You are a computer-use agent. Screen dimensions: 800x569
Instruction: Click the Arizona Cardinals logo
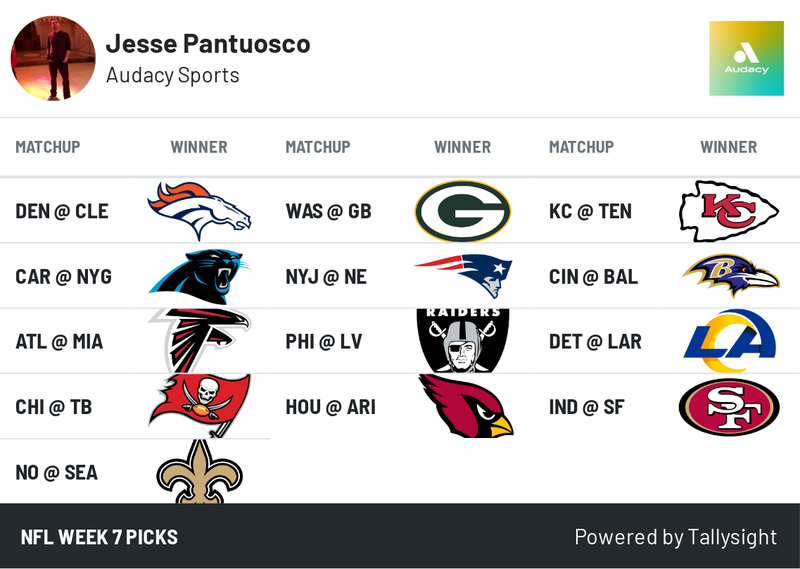click(465, 406)
